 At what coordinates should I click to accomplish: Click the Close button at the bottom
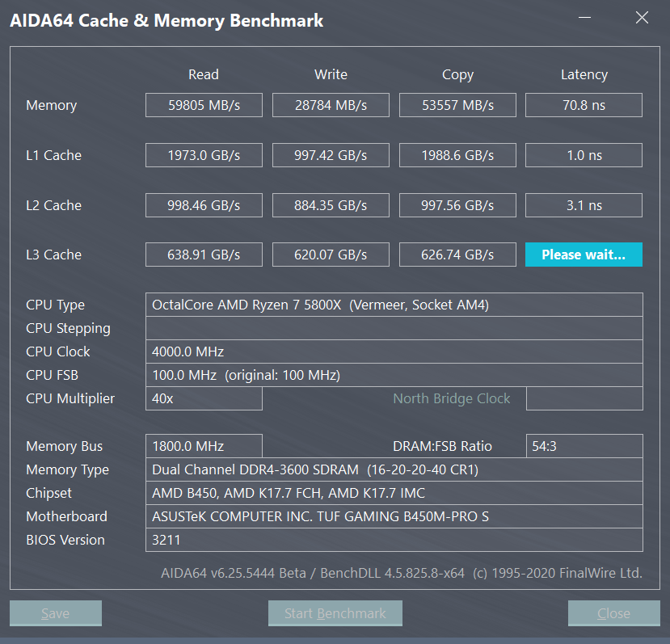(x=613, y=613)
